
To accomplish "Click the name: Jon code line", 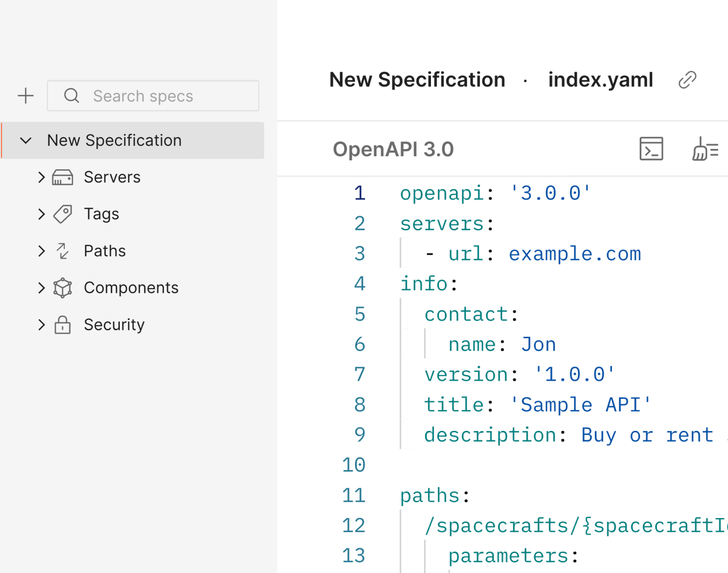I will 502,345.
